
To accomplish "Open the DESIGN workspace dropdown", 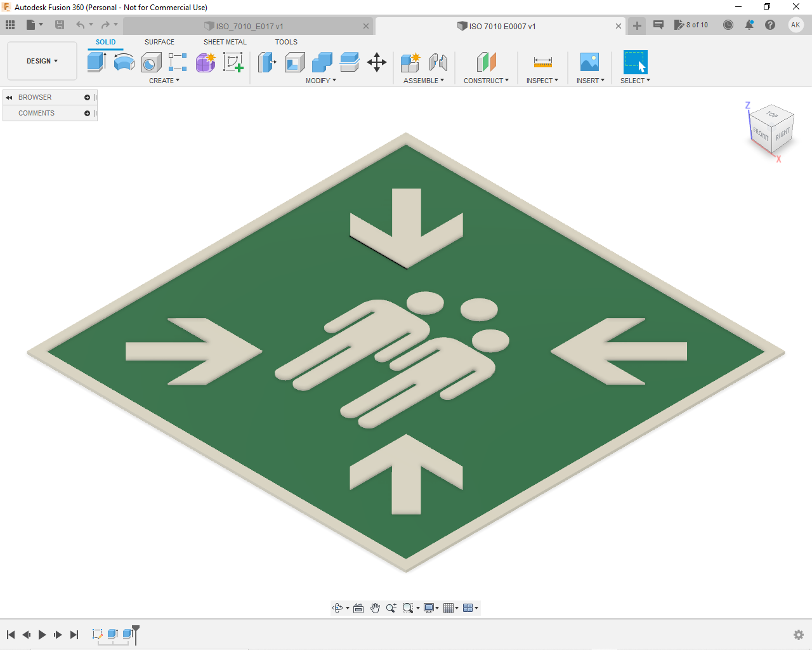I will (42, 61).
